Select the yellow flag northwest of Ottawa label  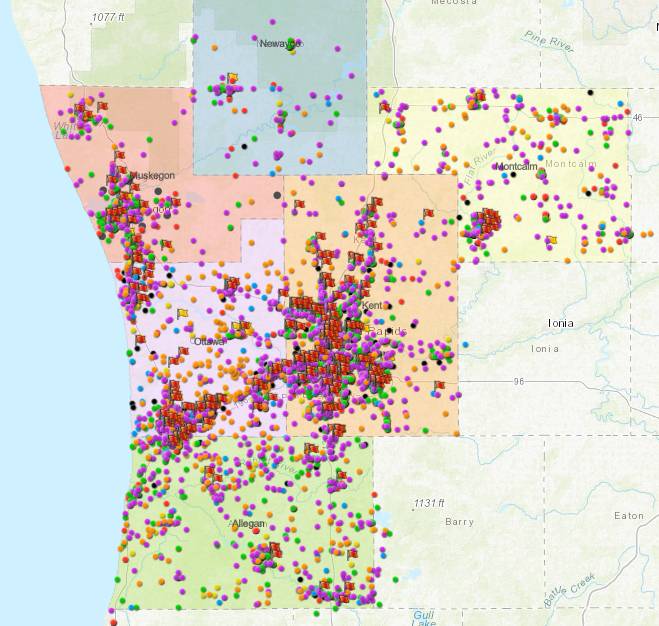click(x=183, y=314)
